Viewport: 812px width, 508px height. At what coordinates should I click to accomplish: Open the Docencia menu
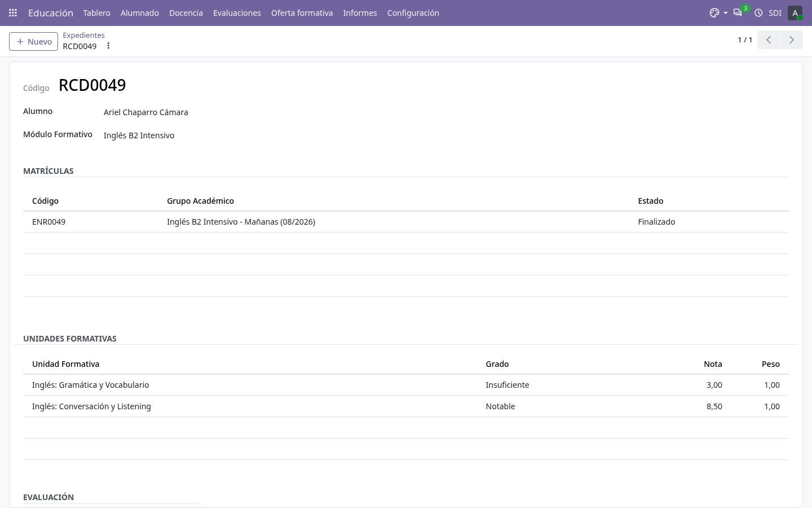tap(186, 12)
